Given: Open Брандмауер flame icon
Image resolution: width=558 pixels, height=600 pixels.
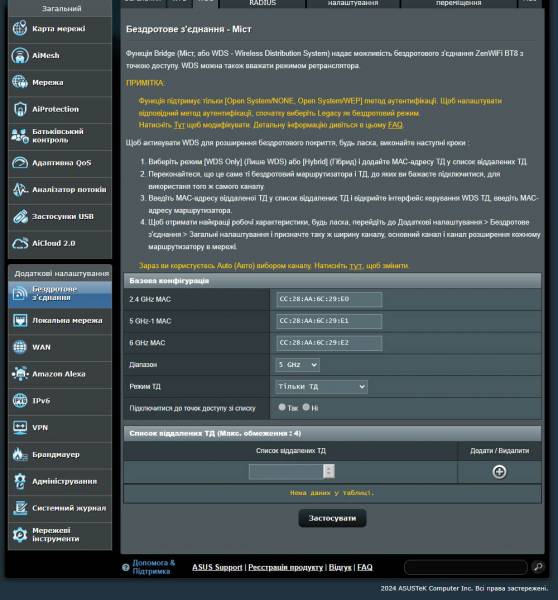Looking at the screenshot, I should tap(20, 455).
